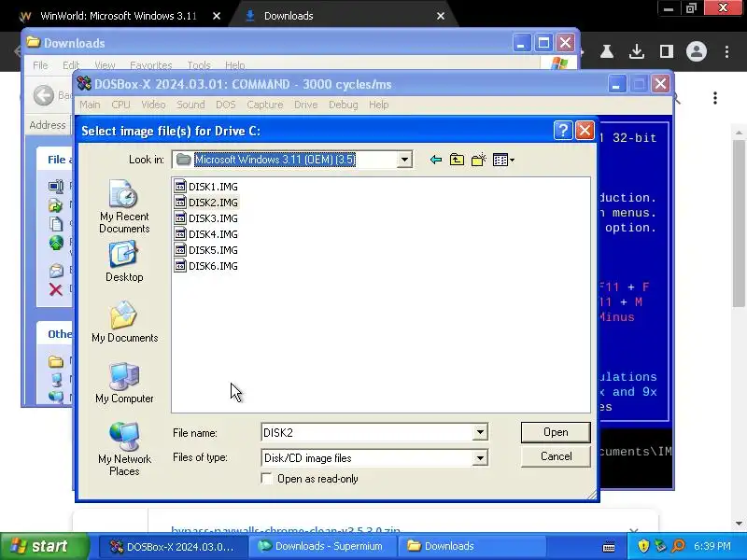Viewport: 747px width, 560px height.
Task: Jump to Desktop in places bar
Action: (124, 262)
